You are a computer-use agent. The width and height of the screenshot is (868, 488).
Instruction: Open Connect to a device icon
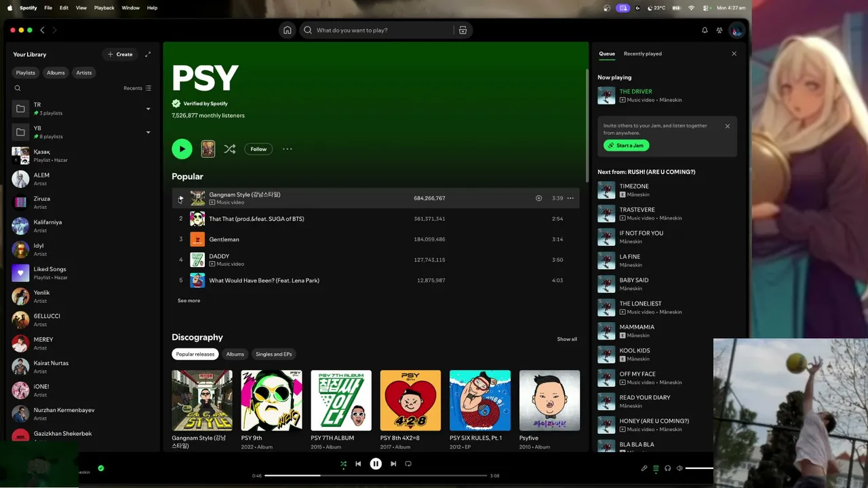pos(668,468)
